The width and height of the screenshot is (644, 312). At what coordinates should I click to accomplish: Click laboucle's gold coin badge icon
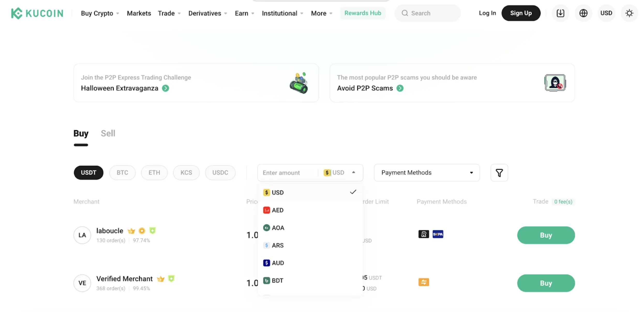click(x=142, y=231)
